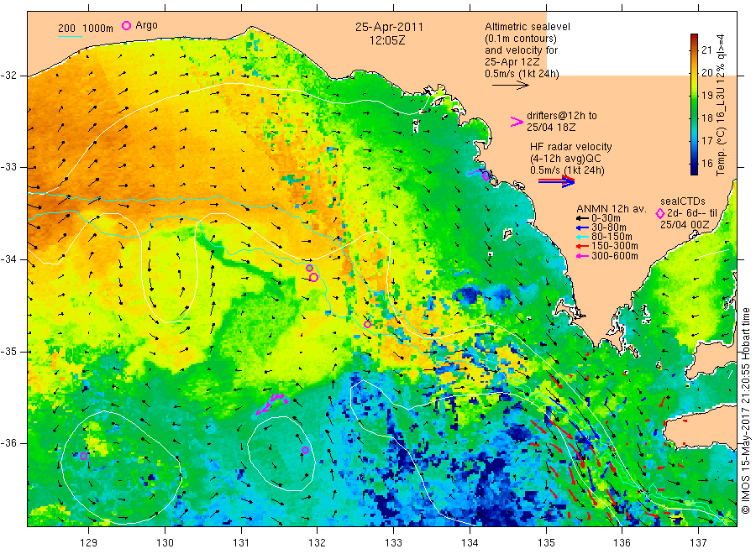Click the cyan arrow beside 80-150m
The height and width of the screenshot is (554, 756).
tap(582, 237)
